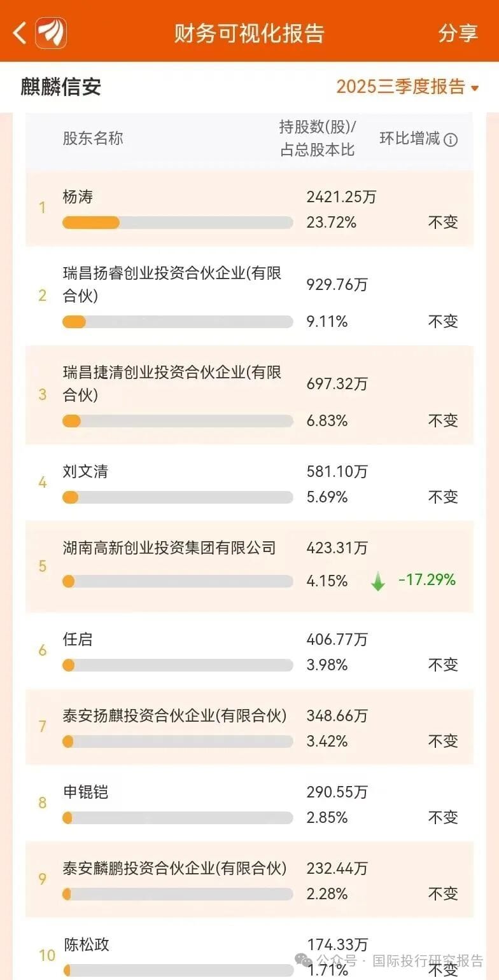Tap the 股东名称 column header
499x980 pixels.
[93, 139]
